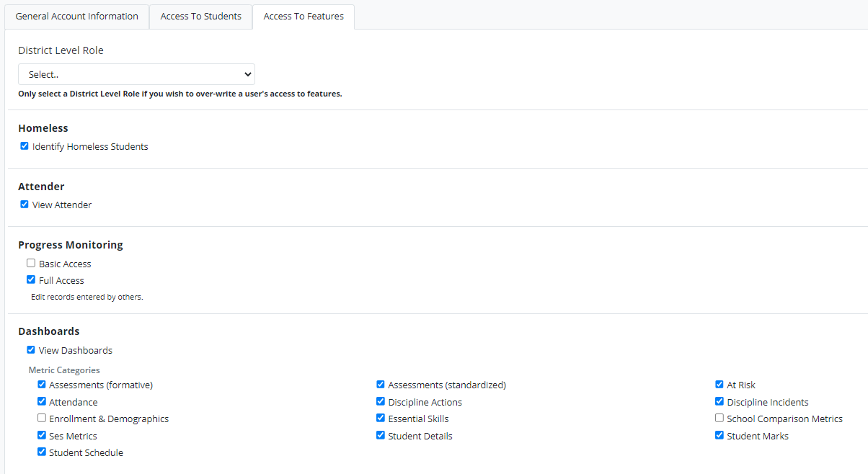Uncheck the Ses Metrics checkbox
Screen dimensions: 868x474
(x=42, y=436)
